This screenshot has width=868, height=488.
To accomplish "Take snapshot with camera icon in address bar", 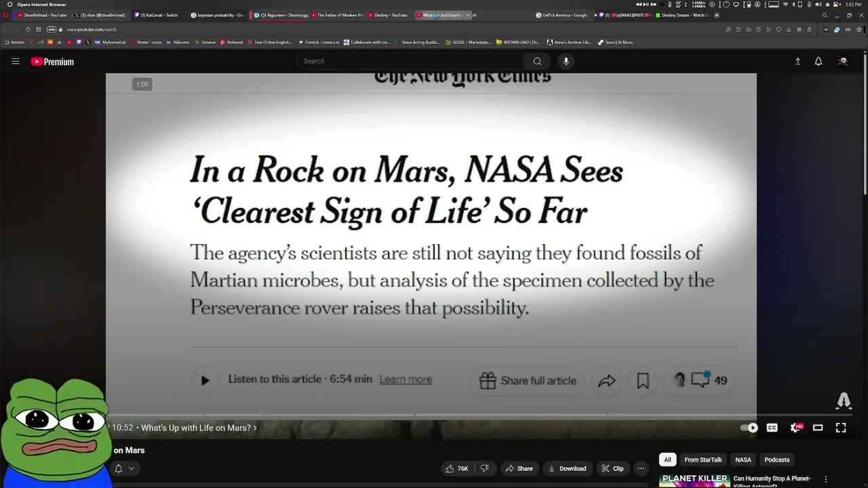I will [749, 30].
